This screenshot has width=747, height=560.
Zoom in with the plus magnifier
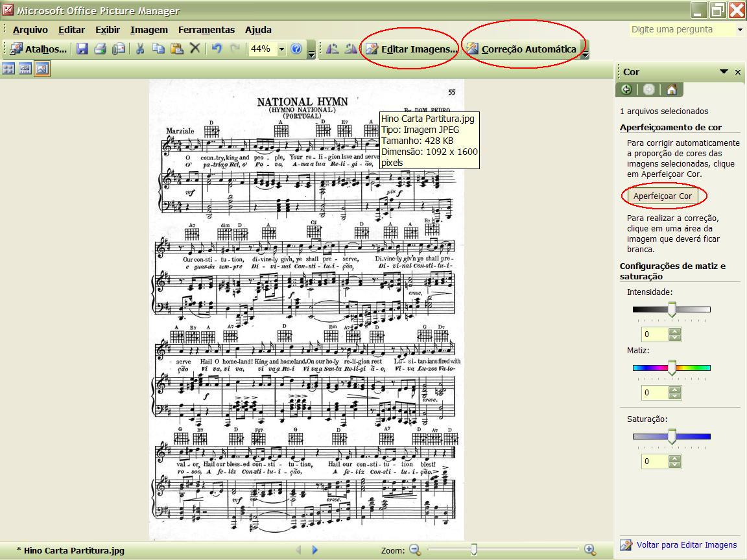tap(590, 550)
